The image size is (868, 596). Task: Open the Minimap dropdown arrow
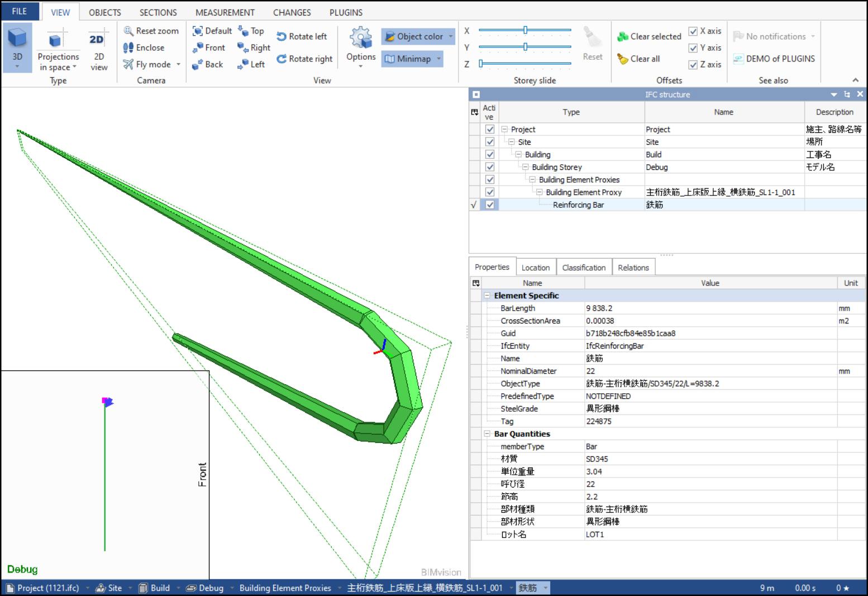click(439, 59)
